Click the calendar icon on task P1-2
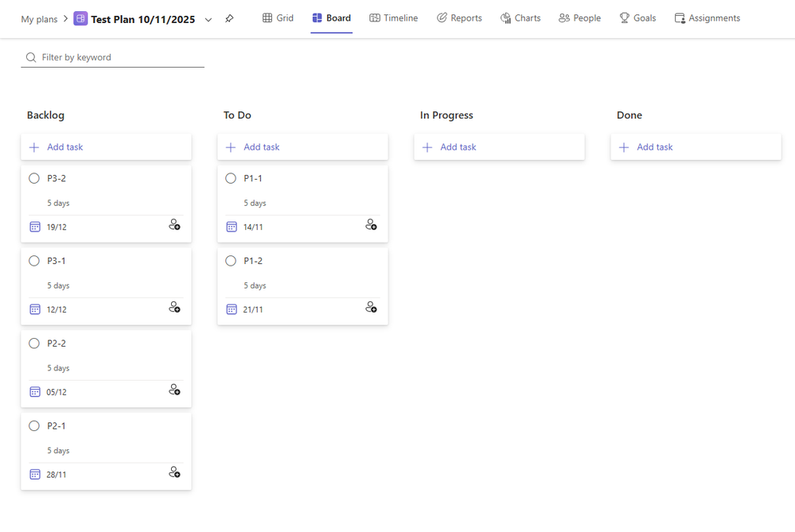 click(x=232, y=309)
